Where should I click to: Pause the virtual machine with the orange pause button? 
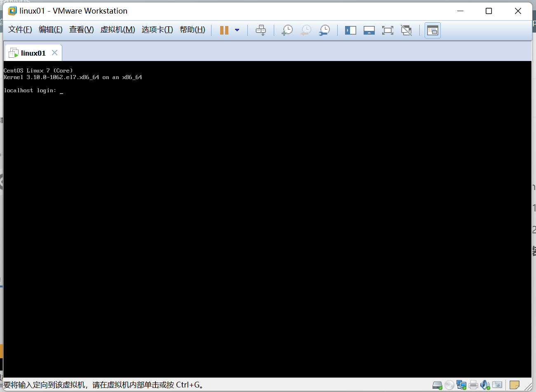pyautogui.click(x=224, y=30)
